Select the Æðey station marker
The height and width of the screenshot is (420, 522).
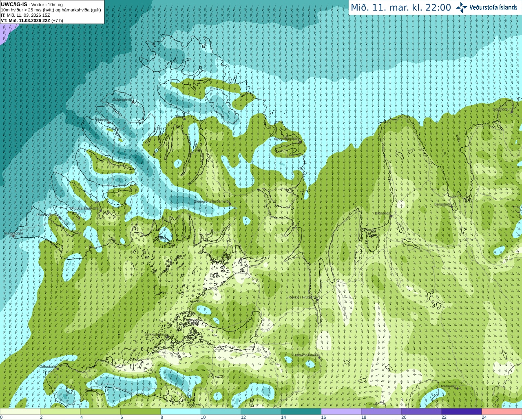point(184,119)
